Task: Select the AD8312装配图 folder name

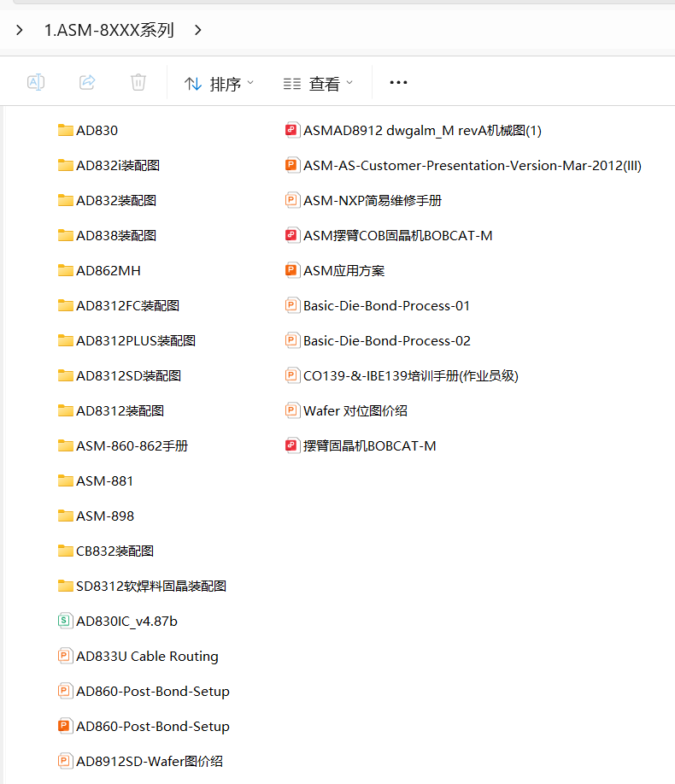Action: point(120,411)
